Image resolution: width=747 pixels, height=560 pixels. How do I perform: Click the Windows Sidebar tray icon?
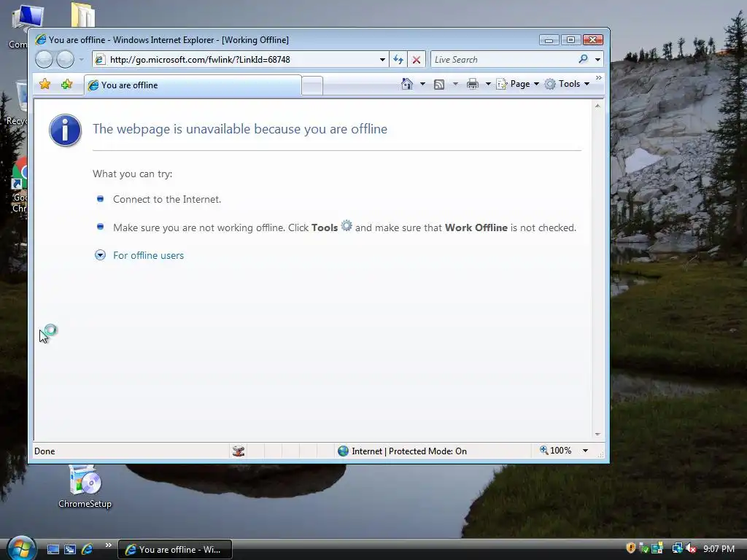(657, 548)
